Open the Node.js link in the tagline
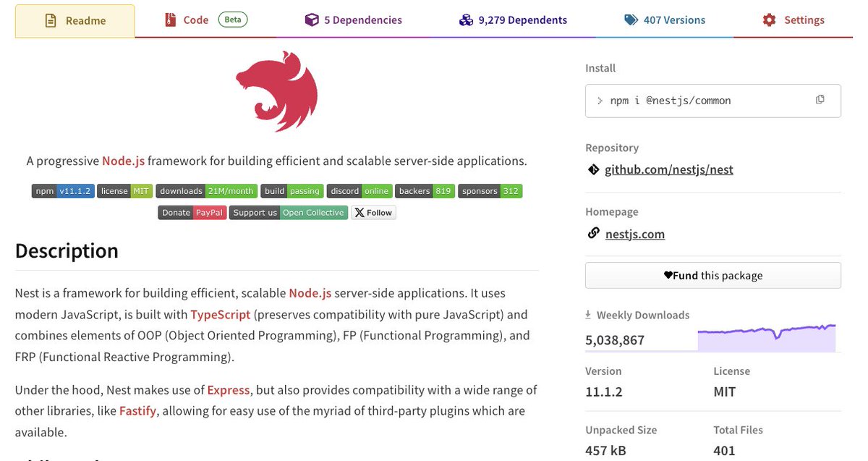The image size is (868, 461). point(123,161)
